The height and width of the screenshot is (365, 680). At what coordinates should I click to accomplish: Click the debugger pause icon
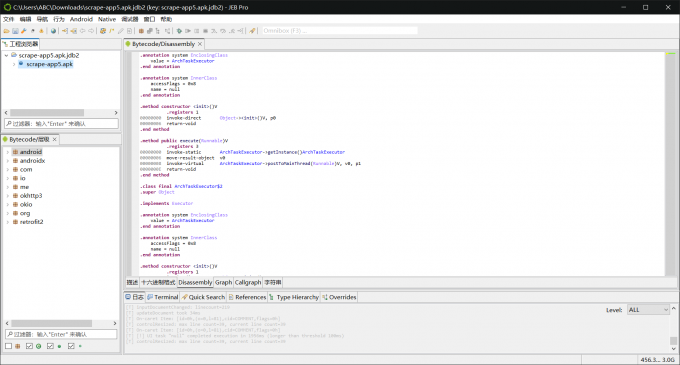pyautogui.click(x=196, y=31)
